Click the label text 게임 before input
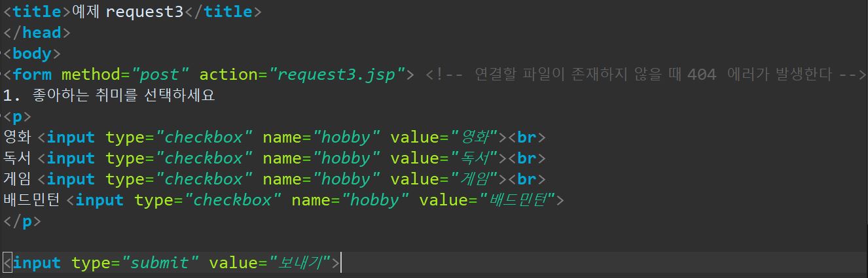 (18, 179)
